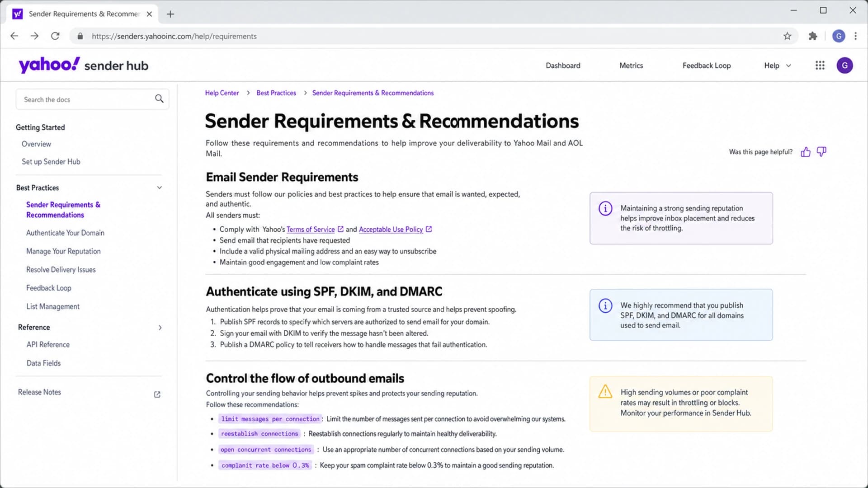Click the search magnifier icon
The image size is (868, 488).
159,99
